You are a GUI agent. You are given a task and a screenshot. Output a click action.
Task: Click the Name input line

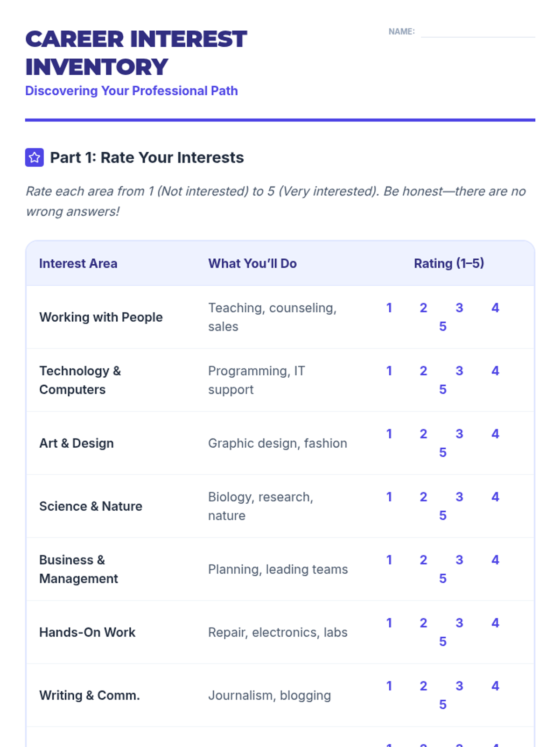pyautogui.click(x=477, y=32)
